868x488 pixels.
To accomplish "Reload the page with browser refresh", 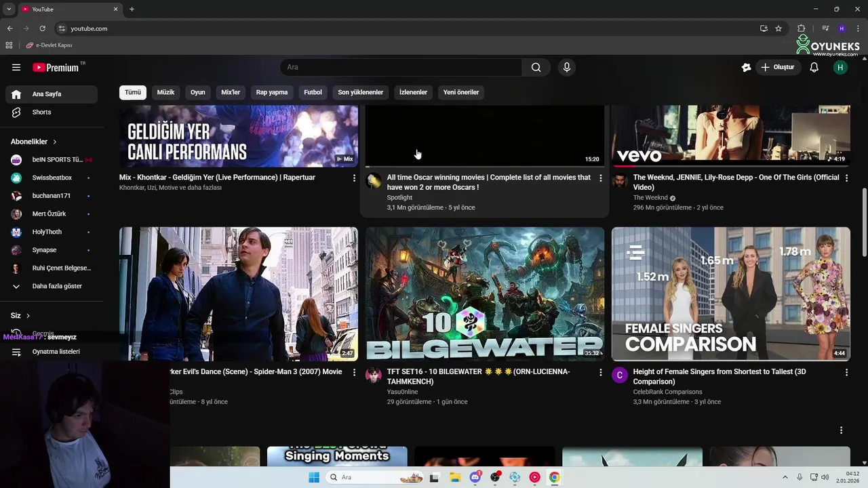I will click(x=42, y=28).
